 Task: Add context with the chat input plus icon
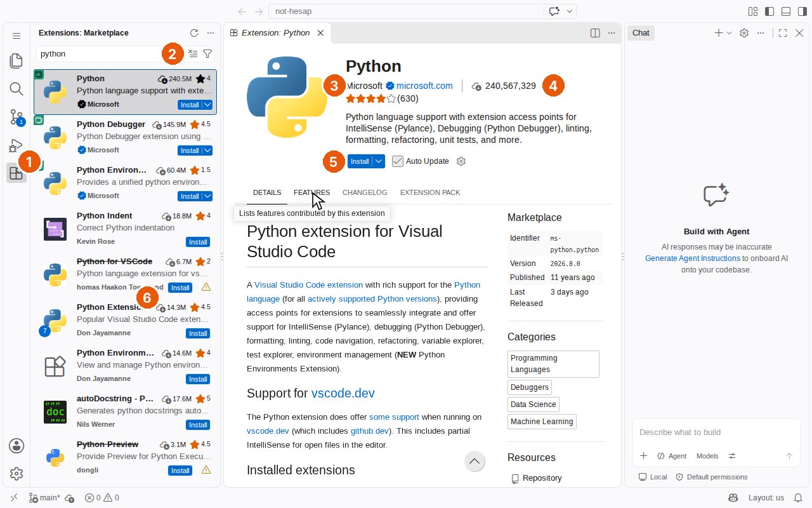pos(643,456)
